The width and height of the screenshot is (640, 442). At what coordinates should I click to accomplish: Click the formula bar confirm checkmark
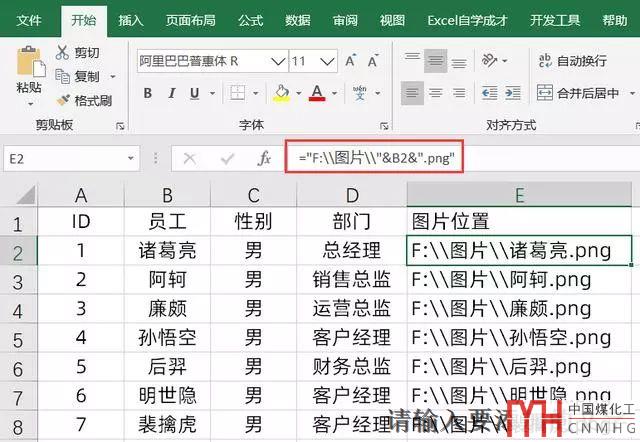227,158
